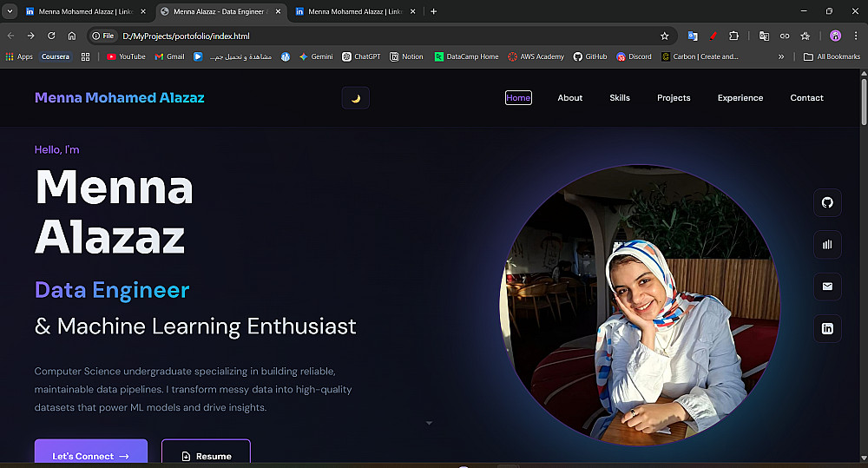Image resolution: width=868 pixels, height=468 pixels.
Task: Click the browser forward arrow
Action: point(31,36)
